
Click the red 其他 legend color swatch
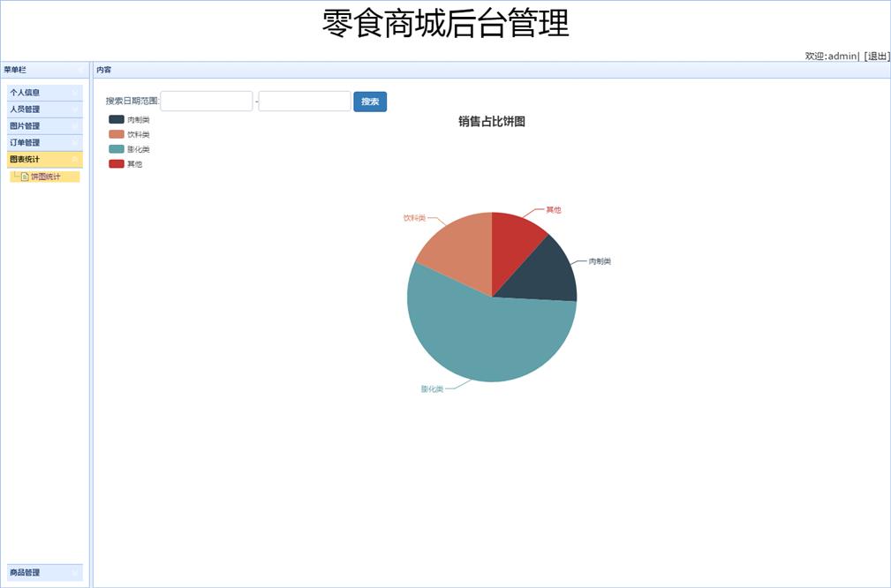(x=117, y=164)
